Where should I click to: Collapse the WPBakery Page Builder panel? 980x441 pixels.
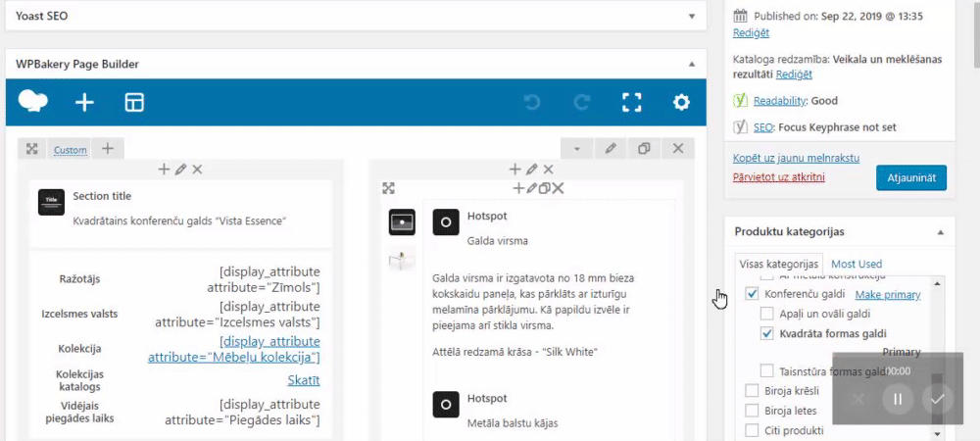(692, 64)
